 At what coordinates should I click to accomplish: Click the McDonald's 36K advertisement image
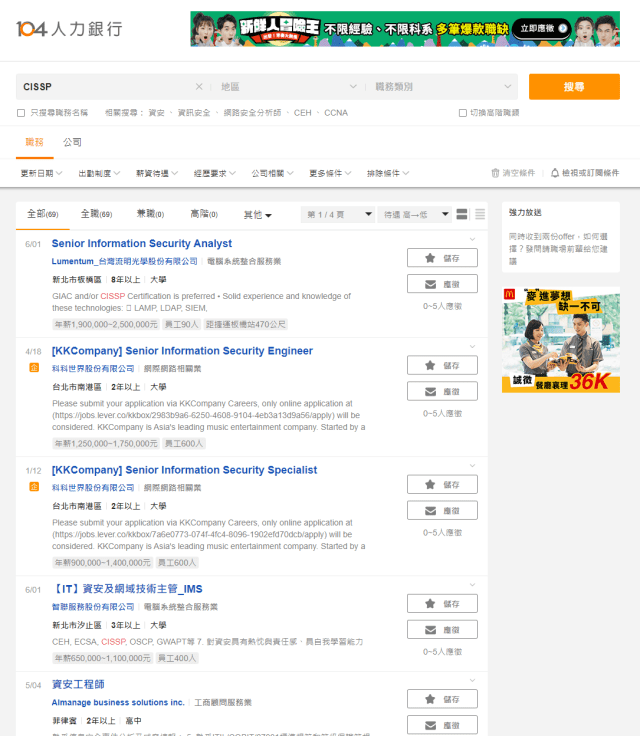click(560, 341)
